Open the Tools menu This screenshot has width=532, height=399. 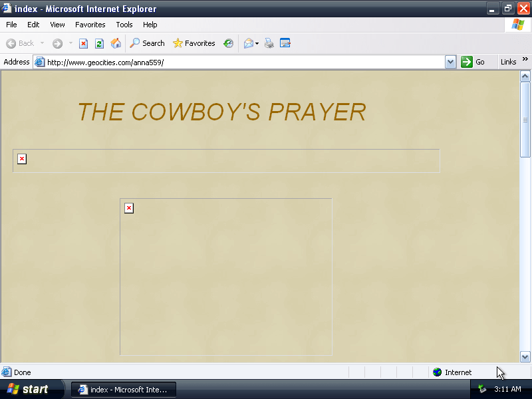(x=124, y=25)
